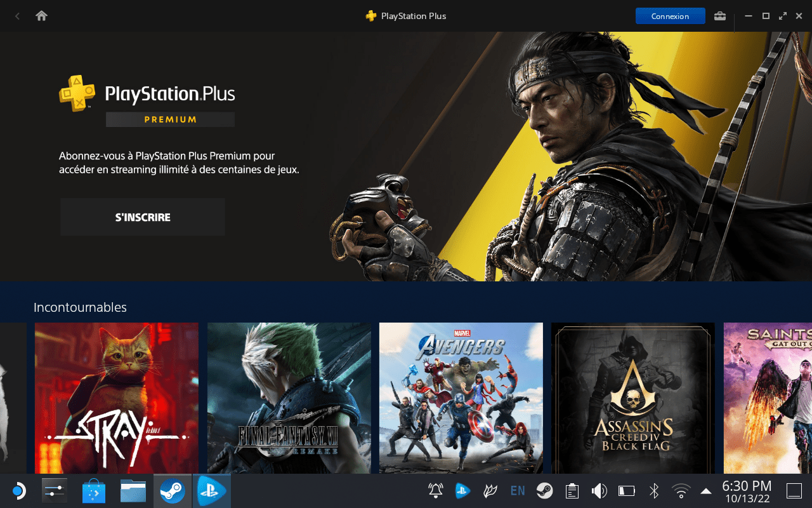812x508 pixels.
Task: Switch to Steam in the taskbar
Action: (x=173, y=491)
